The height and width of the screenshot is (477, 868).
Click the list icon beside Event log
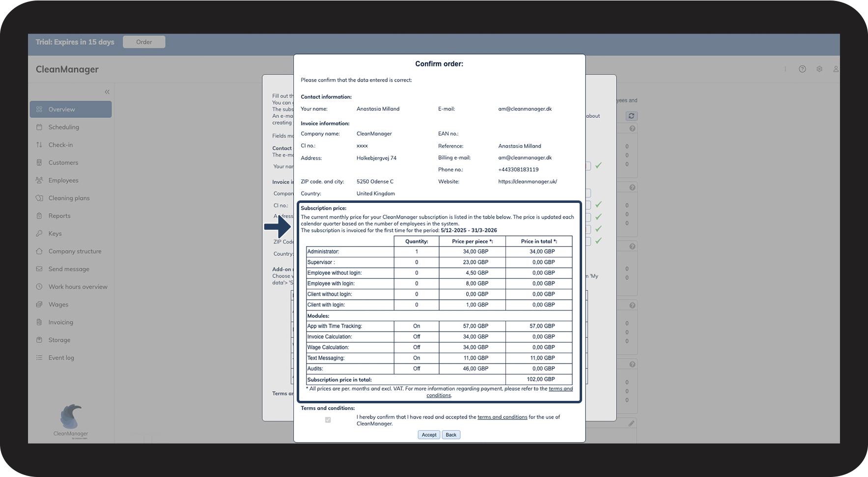click(x=39, y=358)
